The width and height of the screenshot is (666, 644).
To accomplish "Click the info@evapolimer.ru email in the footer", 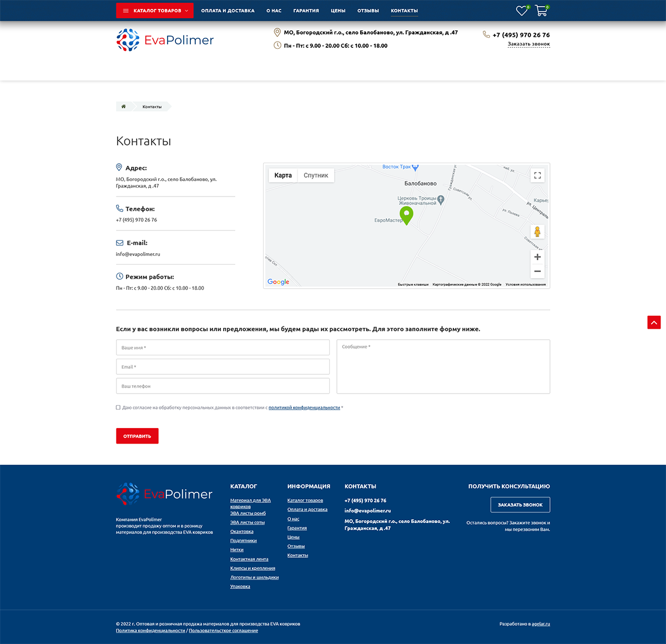I will point(367,511).
